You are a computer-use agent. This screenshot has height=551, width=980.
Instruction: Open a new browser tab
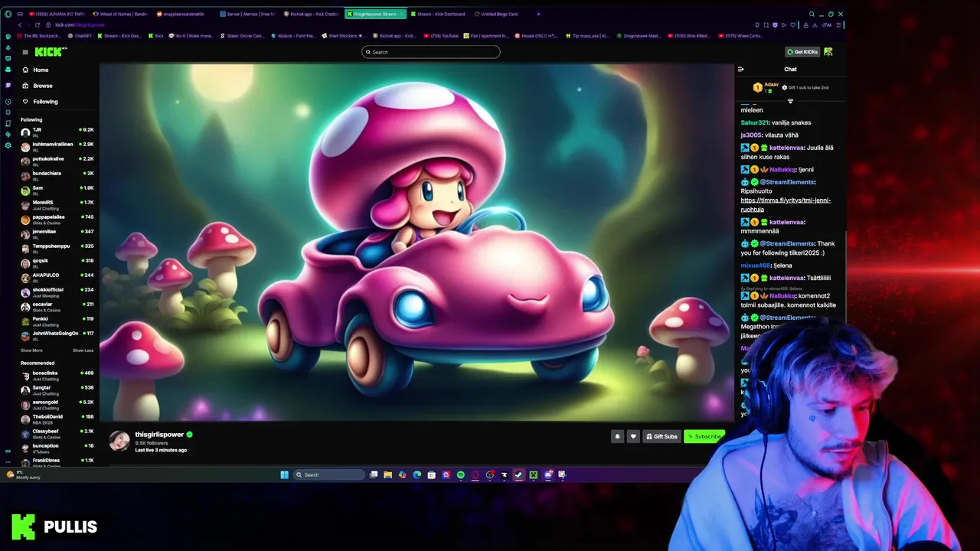click(x=538, y=14)
